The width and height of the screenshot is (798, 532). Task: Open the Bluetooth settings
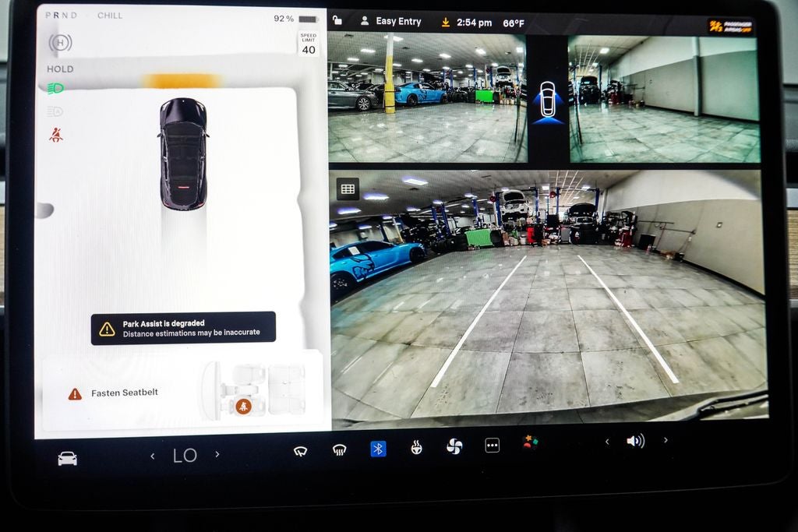point(378,449)
